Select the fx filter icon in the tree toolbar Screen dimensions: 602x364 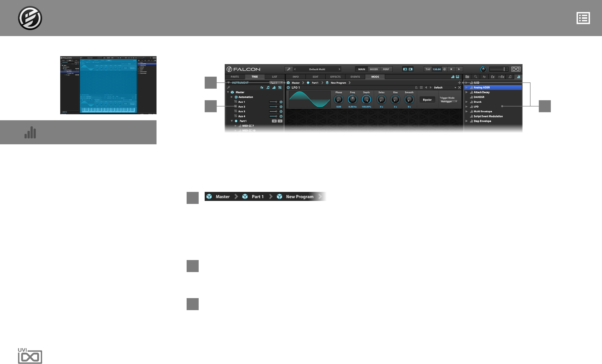262,88
